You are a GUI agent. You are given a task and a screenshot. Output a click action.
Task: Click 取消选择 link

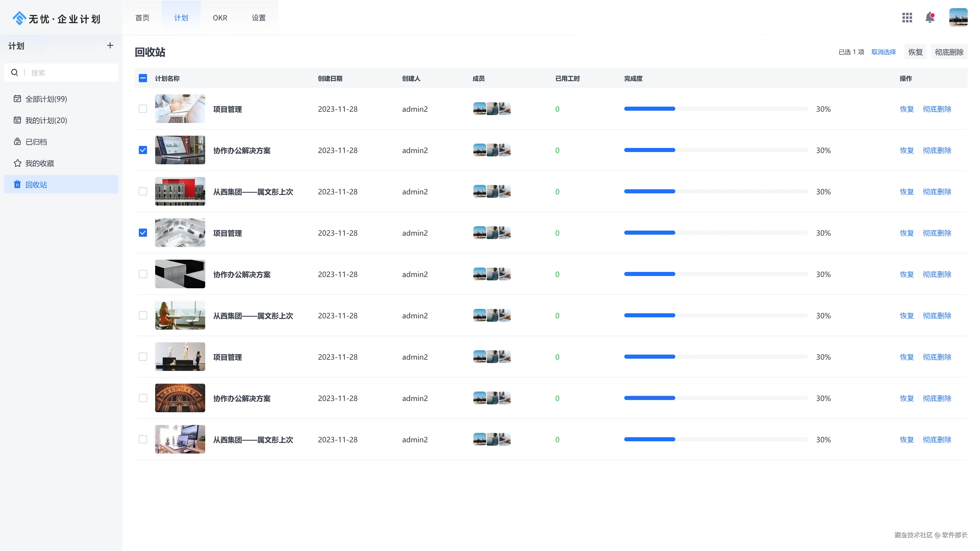(x=883, y=52)
